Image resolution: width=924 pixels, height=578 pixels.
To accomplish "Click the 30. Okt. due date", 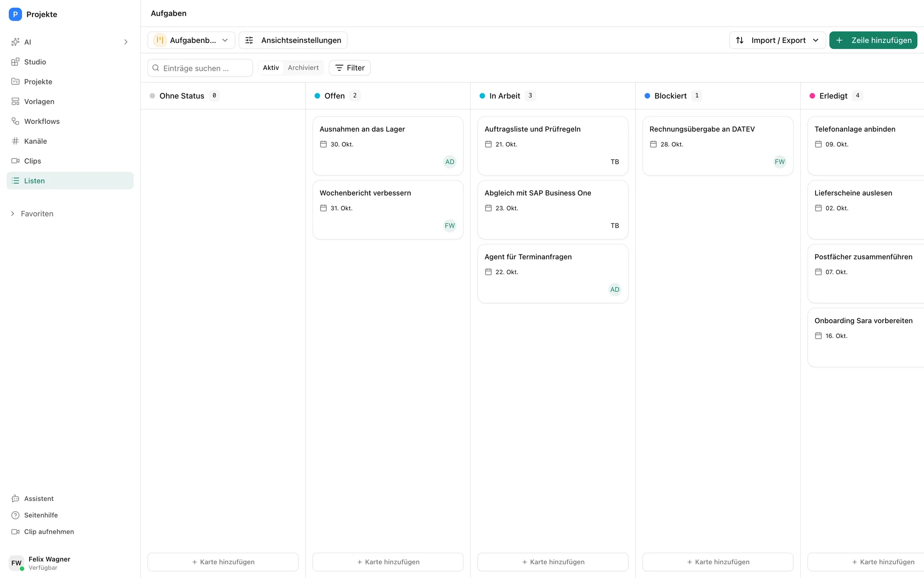I will coord(342,144).
